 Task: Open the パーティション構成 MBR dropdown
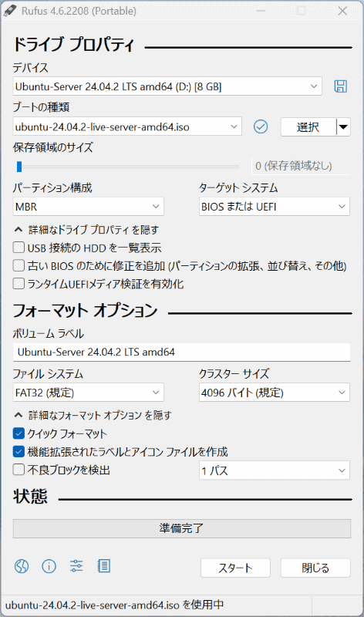click(88, 207)
